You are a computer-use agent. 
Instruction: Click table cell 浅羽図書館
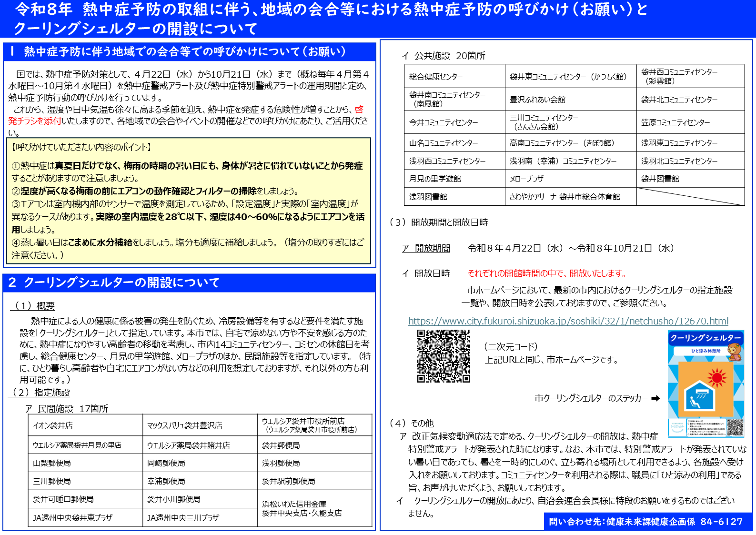(x=455, y=196)
